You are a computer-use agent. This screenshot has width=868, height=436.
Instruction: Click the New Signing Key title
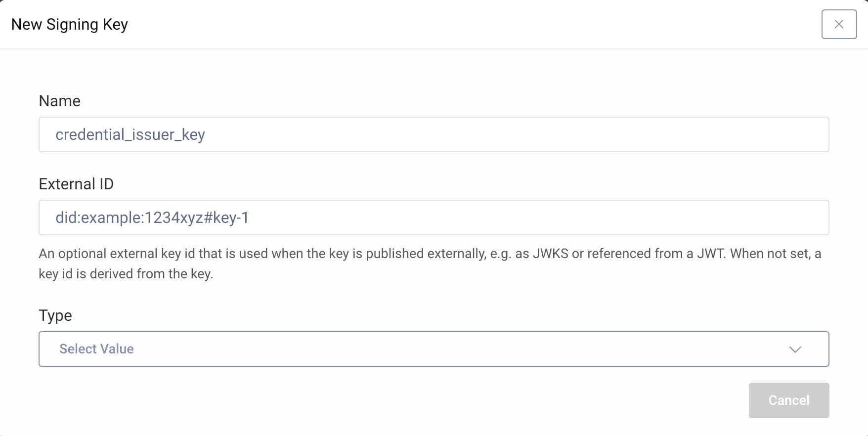pos(69,24)
